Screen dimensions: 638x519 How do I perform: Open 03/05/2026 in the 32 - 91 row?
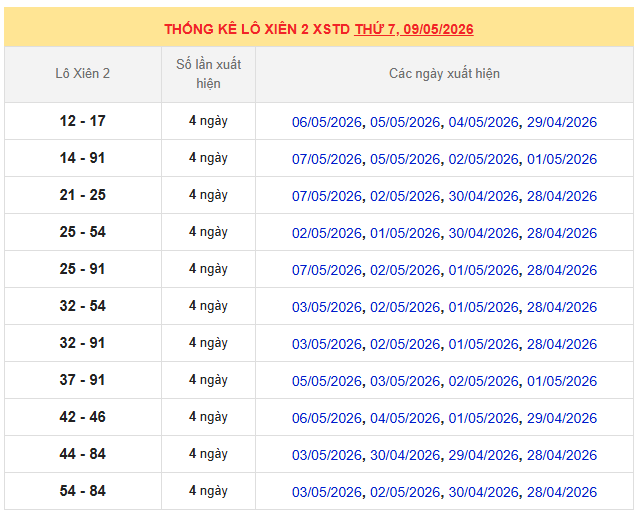coord(327,344)
